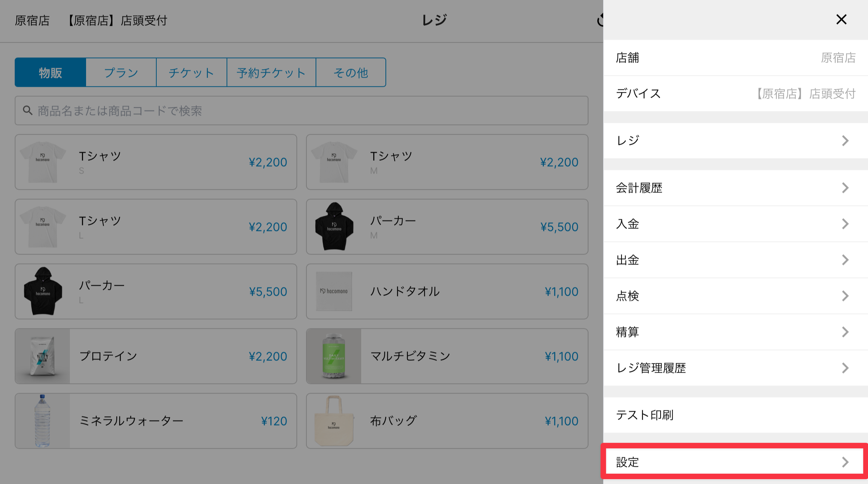Click the mineral water bottle image
The image size is (868, 484).
coord(43,421)
